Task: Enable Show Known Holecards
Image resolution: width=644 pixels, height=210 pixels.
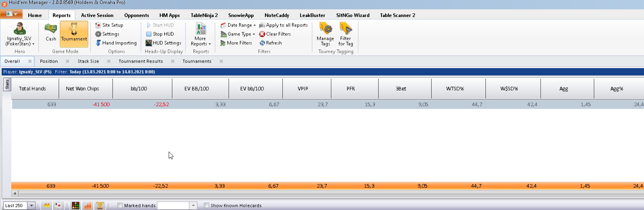Action: point(206,206)
